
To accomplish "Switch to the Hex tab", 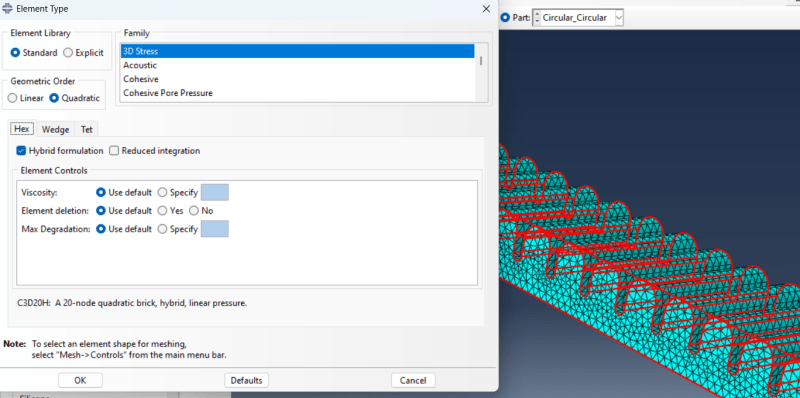I will click(22, 129).
